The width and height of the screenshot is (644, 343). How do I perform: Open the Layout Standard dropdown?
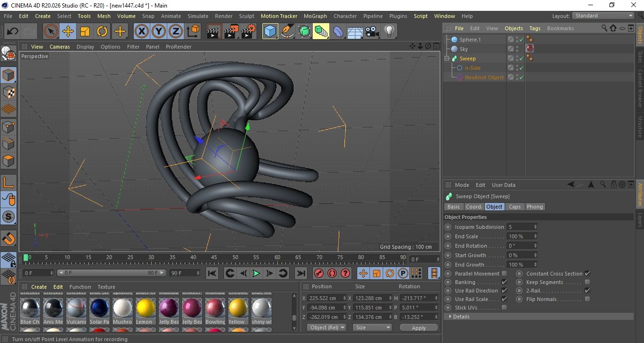(x=603, y=16)
